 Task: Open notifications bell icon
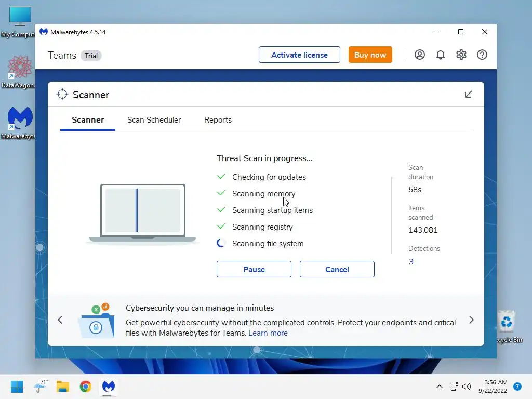click(441, 55)
